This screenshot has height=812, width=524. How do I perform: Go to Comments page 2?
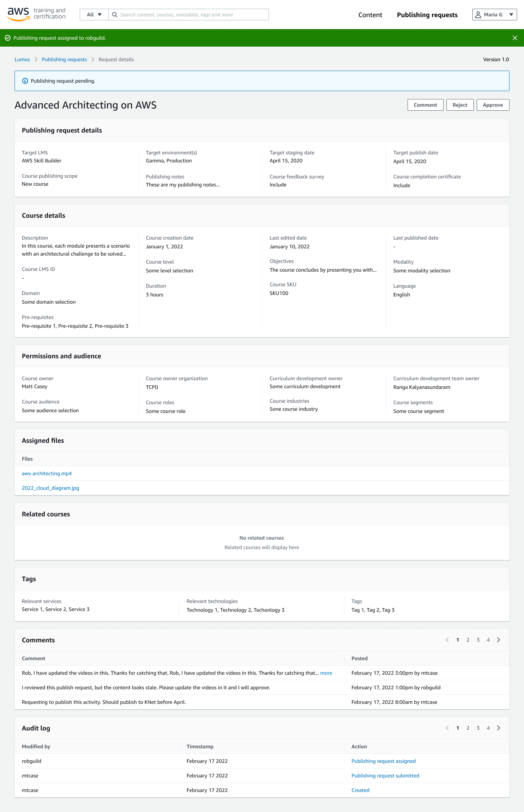(468, 640)
